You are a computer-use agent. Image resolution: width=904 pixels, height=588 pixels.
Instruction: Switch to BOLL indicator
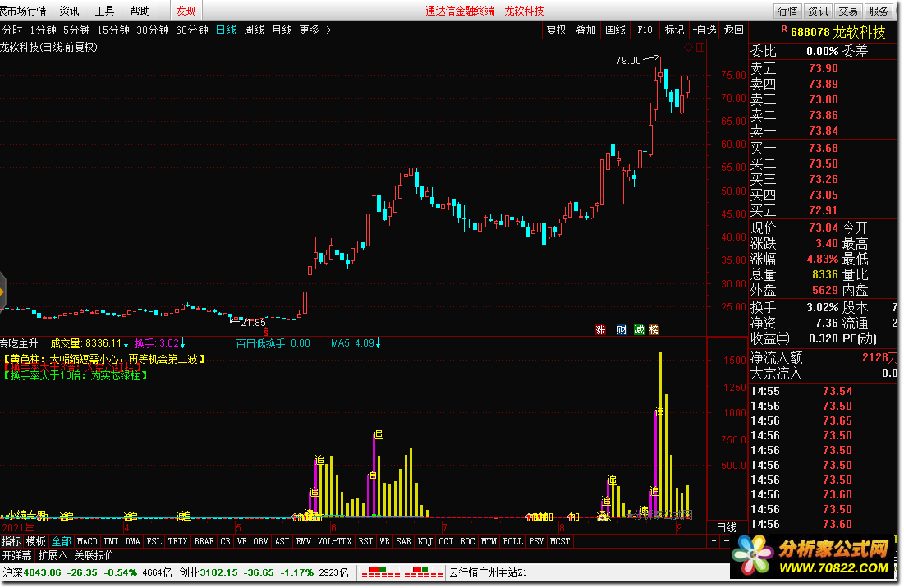pos(512,541)
